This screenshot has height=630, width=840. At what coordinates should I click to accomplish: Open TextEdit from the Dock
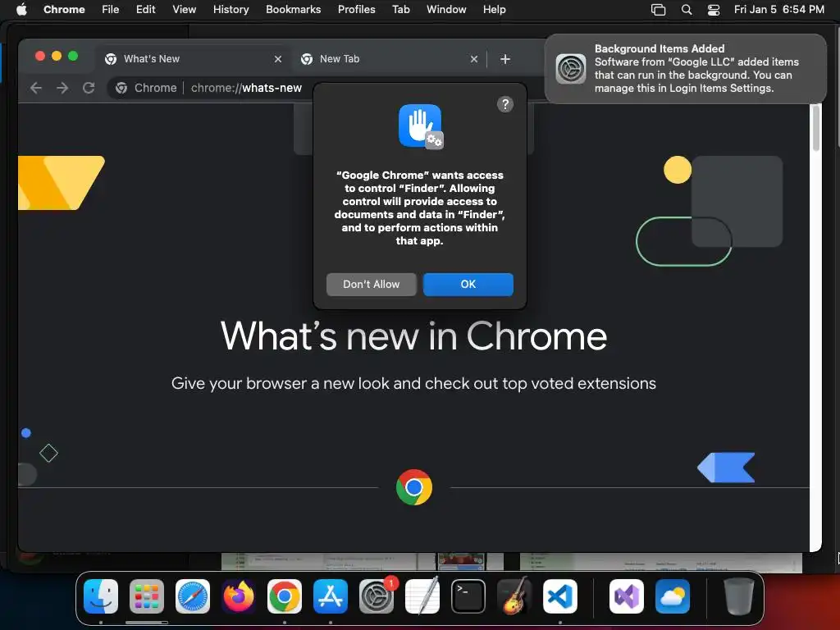tap(422, 596)
